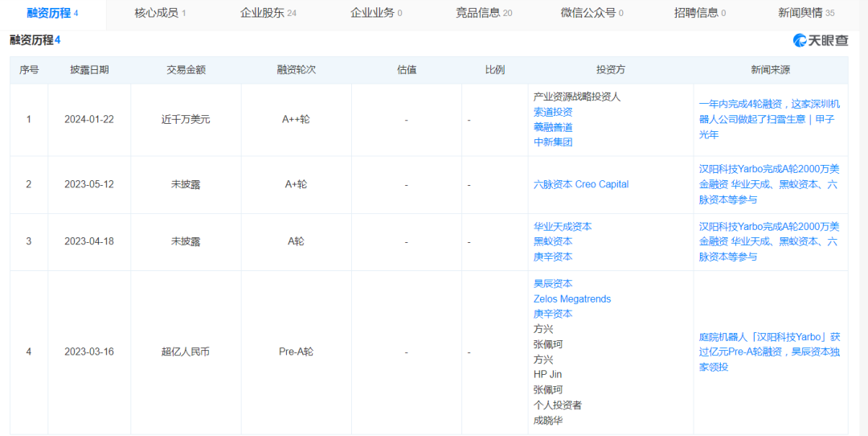
Task: Select date cell 2024-01-22
Action: click(89, 120)
